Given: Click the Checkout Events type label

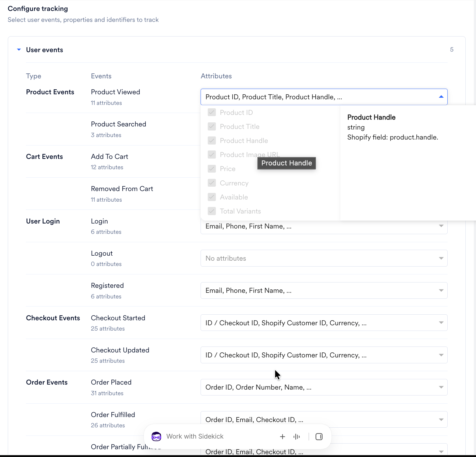Looking at the screenshot, I should tap(53, 318).
